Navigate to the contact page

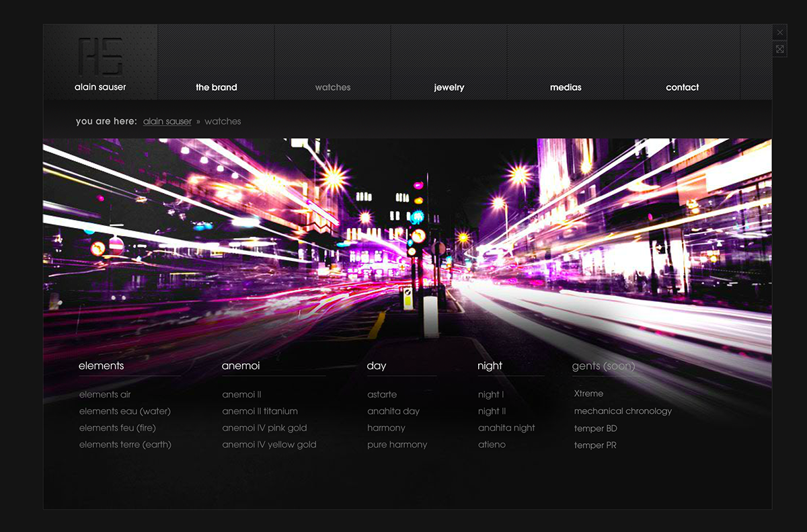[x=682, y=87]
